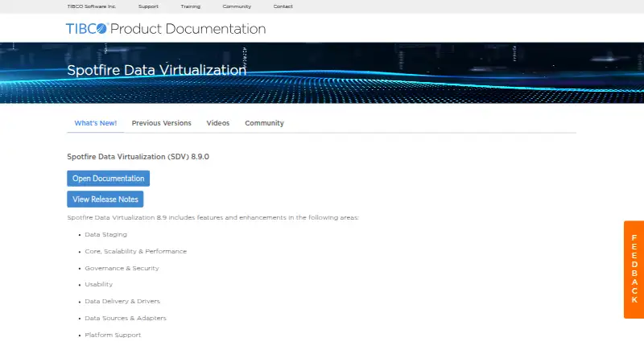Click the Contact link
The image size is (644, 354).
[283, 6]
